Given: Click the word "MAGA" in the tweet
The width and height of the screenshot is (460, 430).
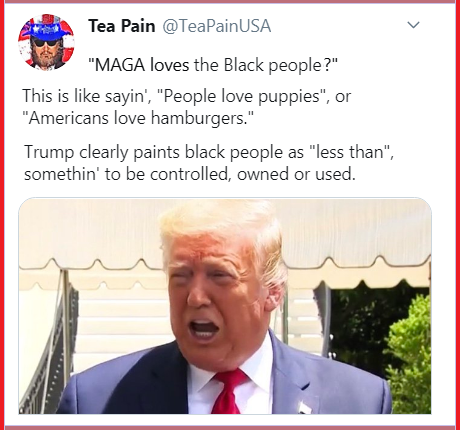Looking at the screenshot, I should tap(117, 65).
